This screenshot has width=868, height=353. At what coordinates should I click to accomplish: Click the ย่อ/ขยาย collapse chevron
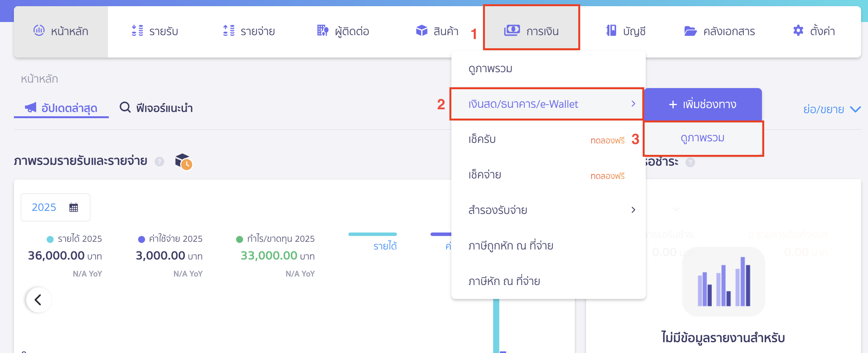[856, 109]
